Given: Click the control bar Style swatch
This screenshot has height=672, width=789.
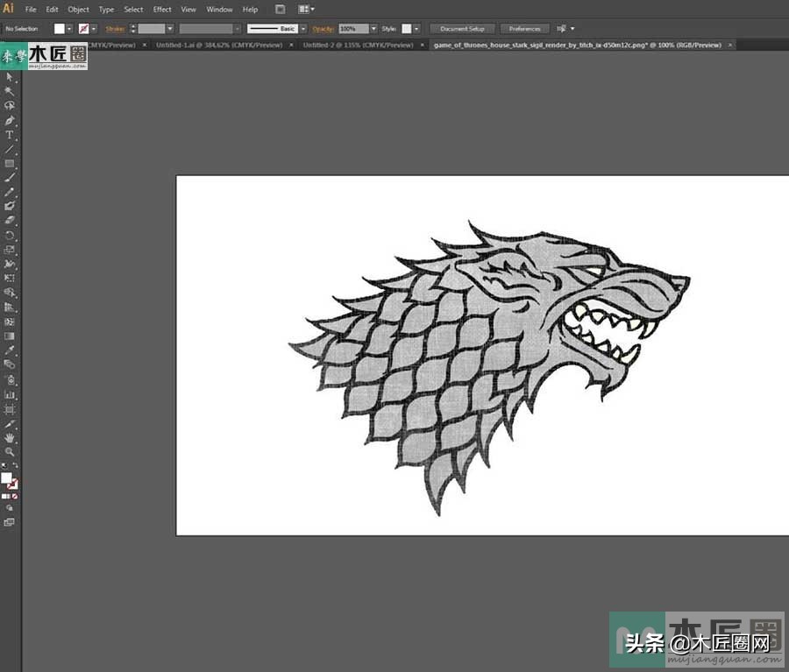Looking at the screenshot, I should point(407,29).
